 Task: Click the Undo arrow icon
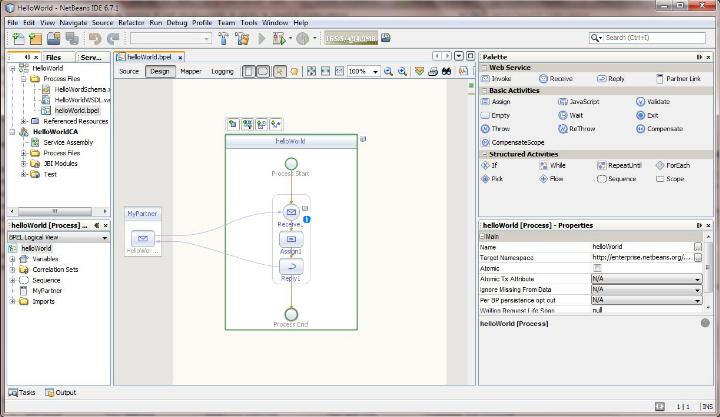click(x=95, y=39)
